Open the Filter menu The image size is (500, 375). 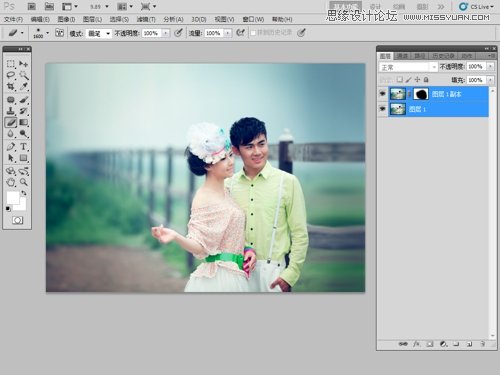147,19
